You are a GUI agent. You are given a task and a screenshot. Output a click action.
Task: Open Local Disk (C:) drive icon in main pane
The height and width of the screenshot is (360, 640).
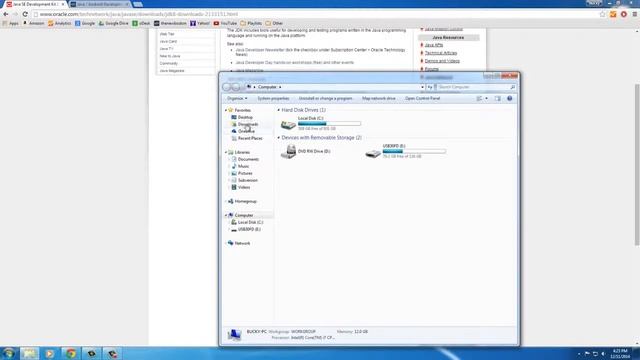[x=288, y=124]
